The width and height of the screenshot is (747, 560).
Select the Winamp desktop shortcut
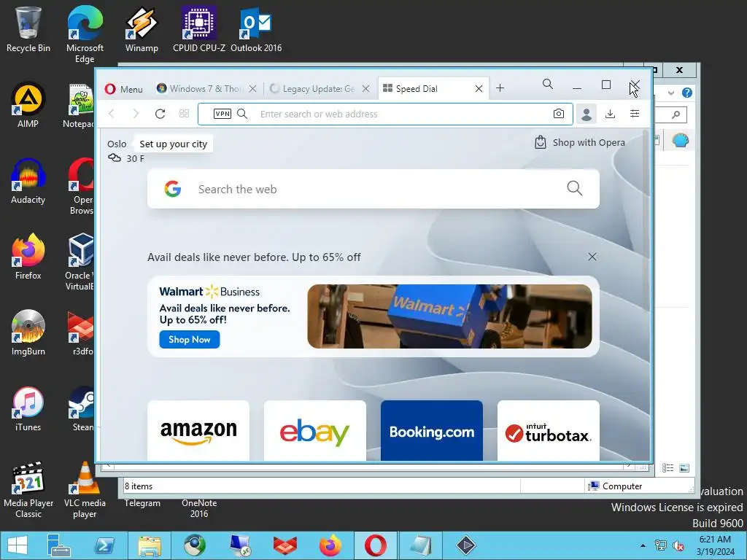pyautogui.click(x=142, y=29)
